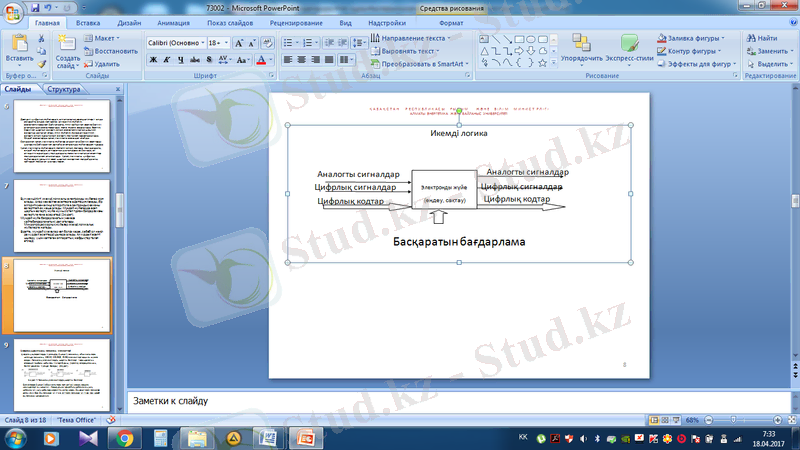The height and width of the screenshot is (450, 800).
Task: Toggle italic text formatting
Action: tap(168, 60)
